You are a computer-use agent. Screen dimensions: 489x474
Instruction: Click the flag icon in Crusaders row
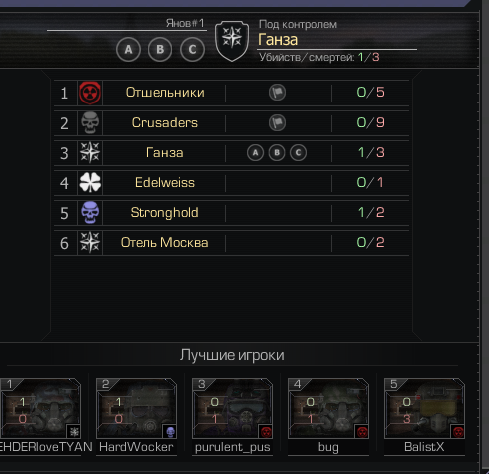pos(277,122)
